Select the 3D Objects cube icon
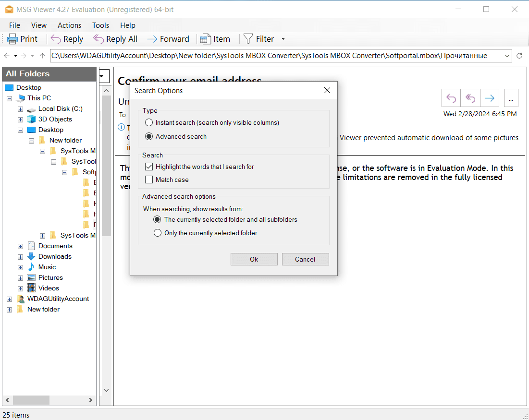The image size is (529, 420). pos(31,119)
